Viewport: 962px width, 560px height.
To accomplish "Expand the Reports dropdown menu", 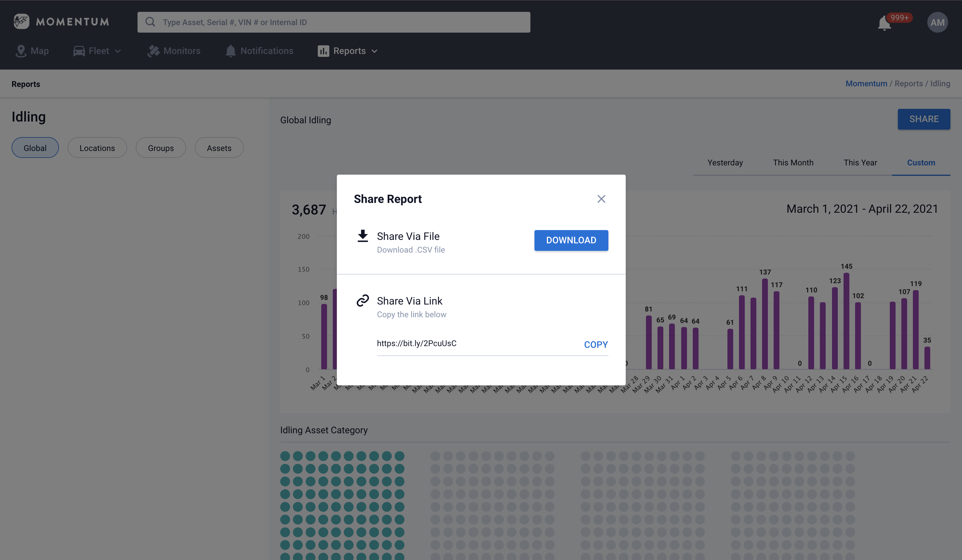I will click(x=348, y=51).
